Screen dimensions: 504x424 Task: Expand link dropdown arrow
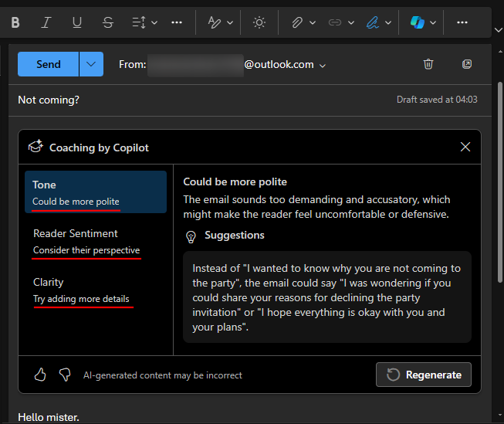[x=351, y=23]
